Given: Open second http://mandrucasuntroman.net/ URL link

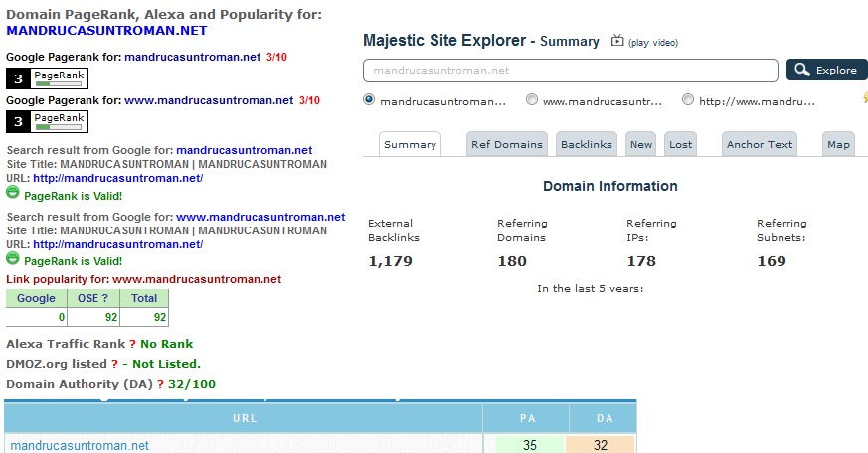Looking at the screenshot, I should click(x=118, y=244).
